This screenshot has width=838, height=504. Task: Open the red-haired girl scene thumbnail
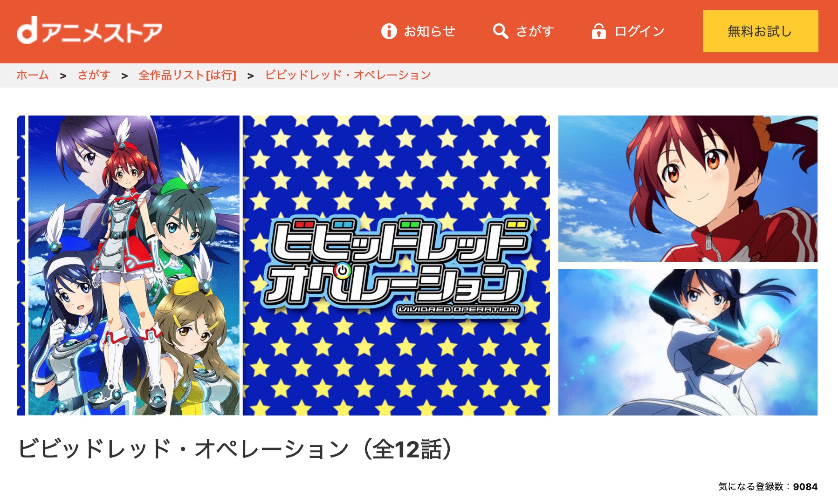point(688,189)
